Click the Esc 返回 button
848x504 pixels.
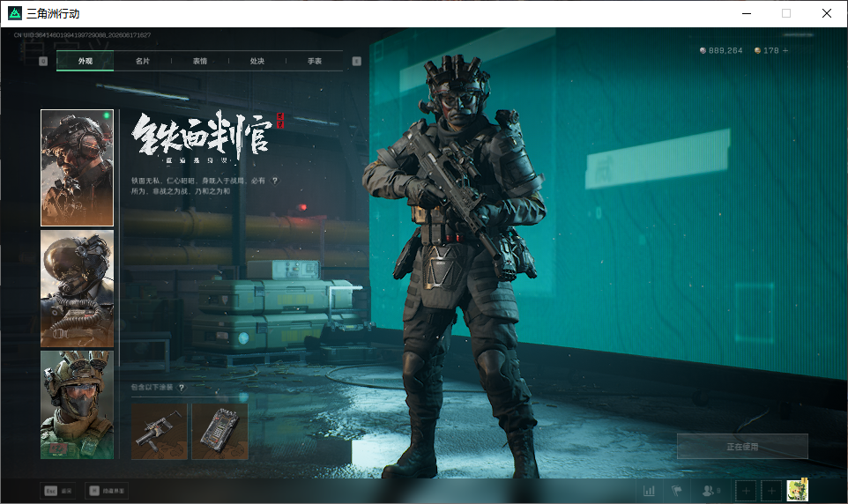pyautogui.click(x=58, y=491)
